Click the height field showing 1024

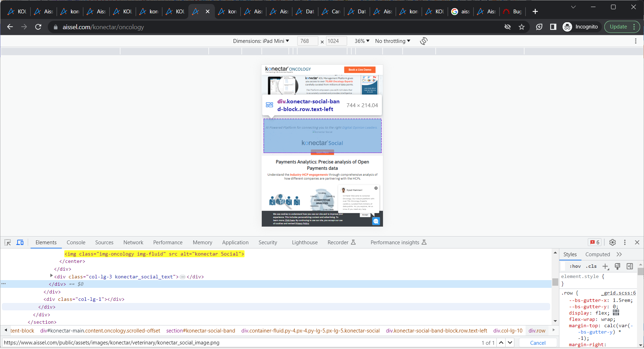pos(336,41)
